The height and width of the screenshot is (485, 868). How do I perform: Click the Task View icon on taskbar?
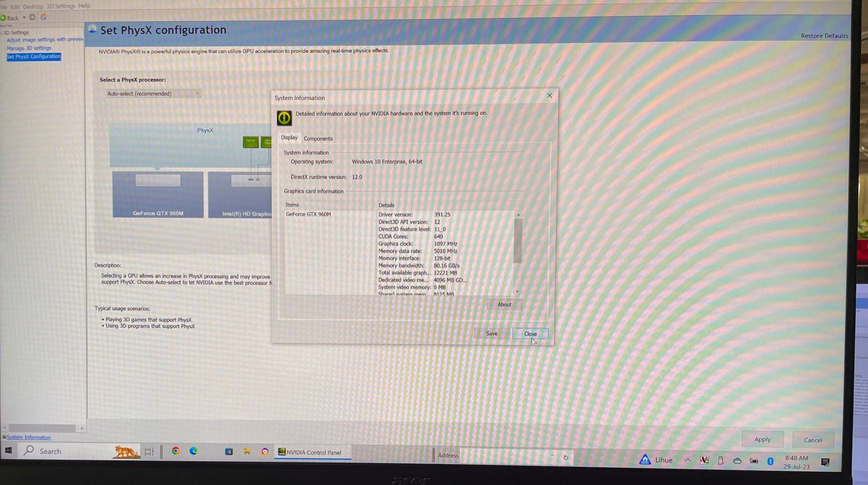149,451
